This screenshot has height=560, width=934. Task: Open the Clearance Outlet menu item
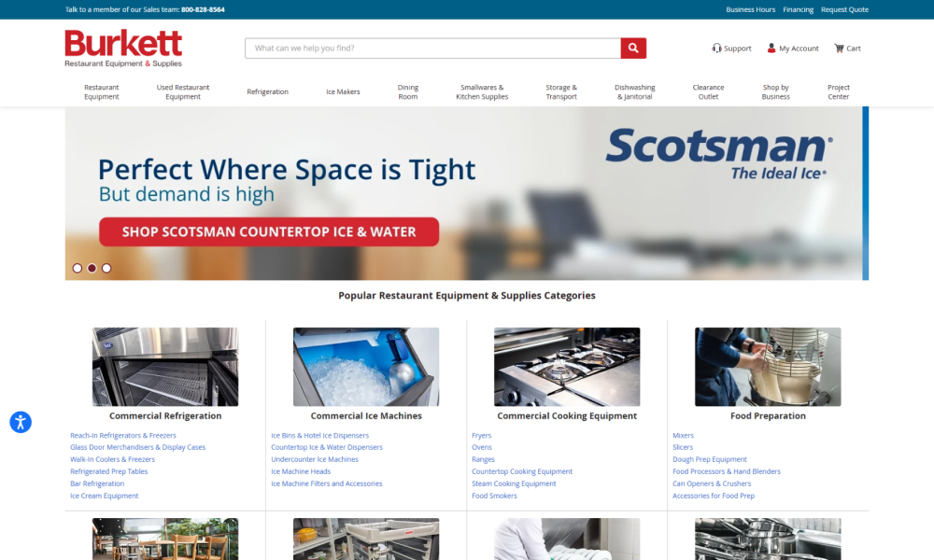click(708, 91)
